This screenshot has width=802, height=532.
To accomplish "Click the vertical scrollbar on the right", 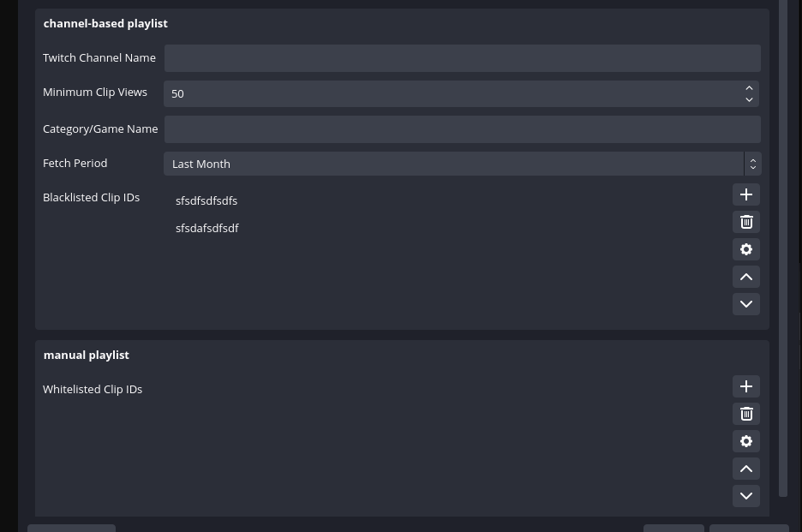I will (x=785, y=248).
